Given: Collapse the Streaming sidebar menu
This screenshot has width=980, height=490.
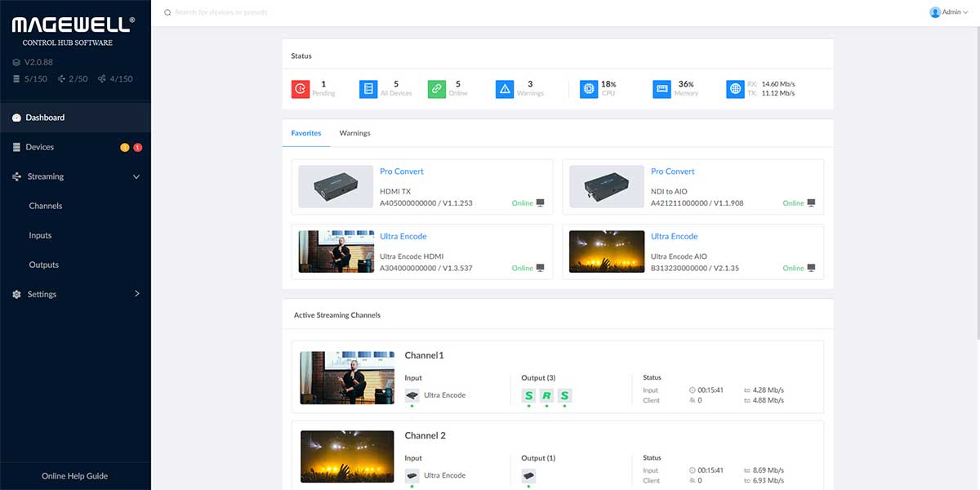Looking at the screenshot, I should pos(136,176).
